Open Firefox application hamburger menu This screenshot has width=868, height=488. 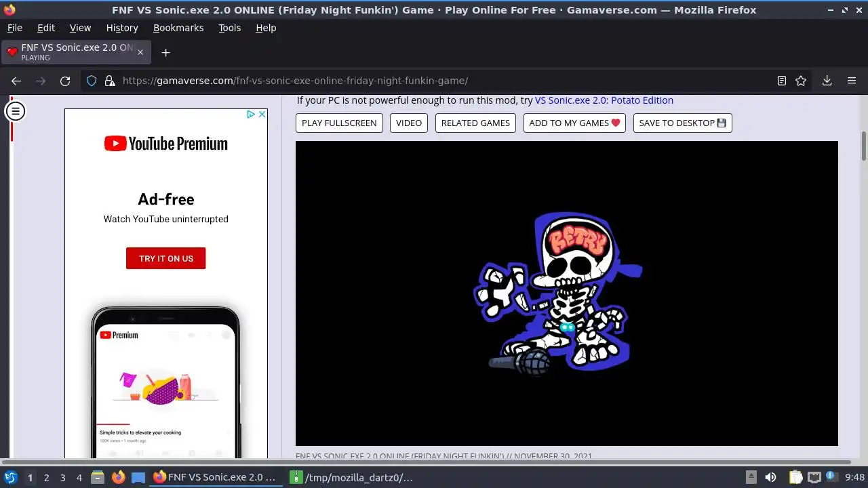(852, 81)
